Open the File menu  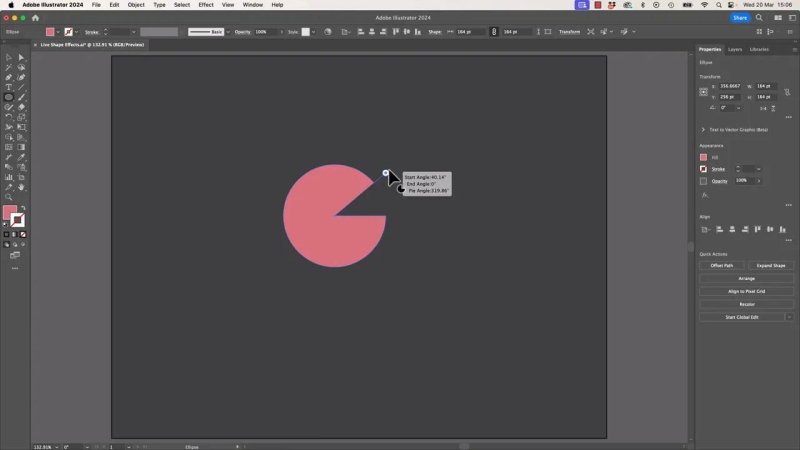pyautogui.click(x=96, y=5)
